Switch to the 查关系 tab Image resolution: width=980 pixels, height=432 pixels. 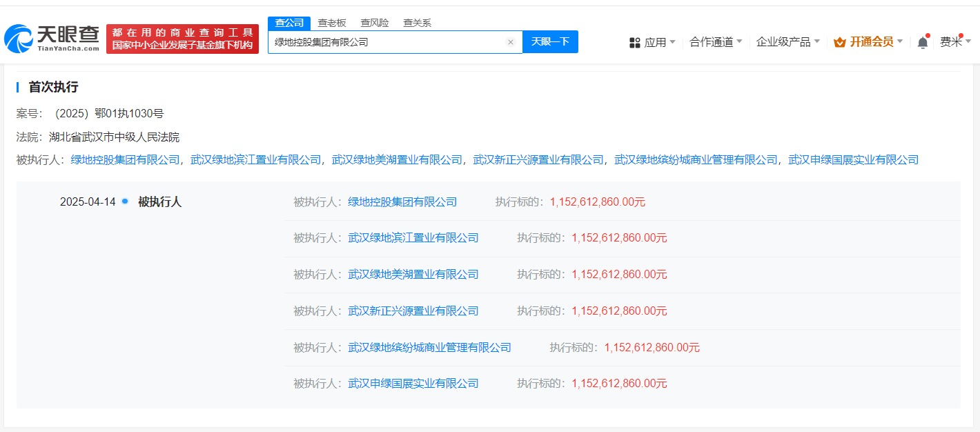[x=417, y=23]
